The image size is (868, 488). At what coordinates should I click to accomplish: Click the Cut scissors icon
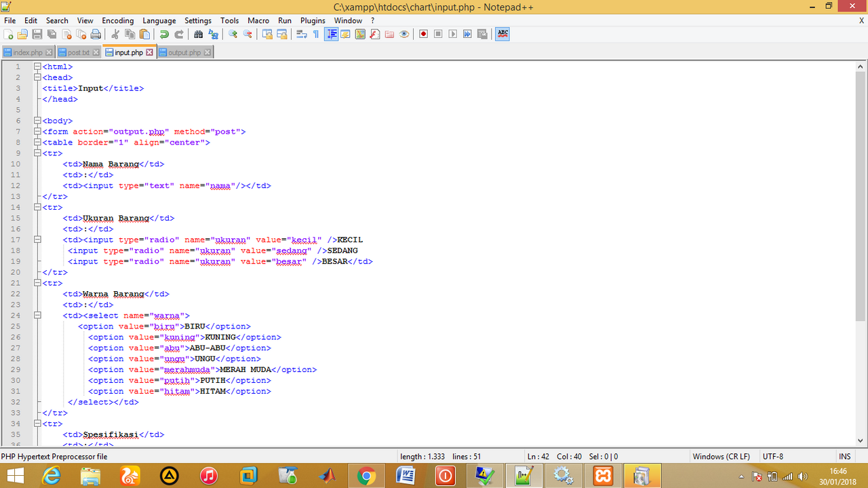tap(115, 34)
